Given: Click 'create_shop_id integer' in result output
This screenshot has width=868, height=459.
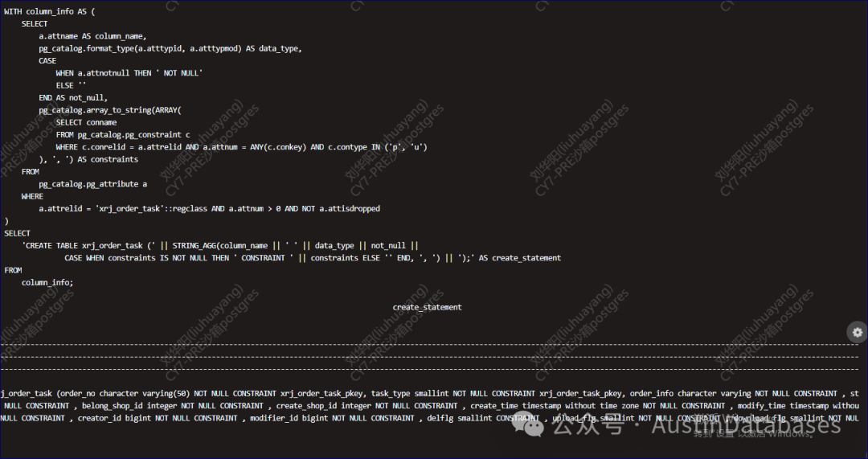Looking at the screenshot, I should [x=324, y=406].
